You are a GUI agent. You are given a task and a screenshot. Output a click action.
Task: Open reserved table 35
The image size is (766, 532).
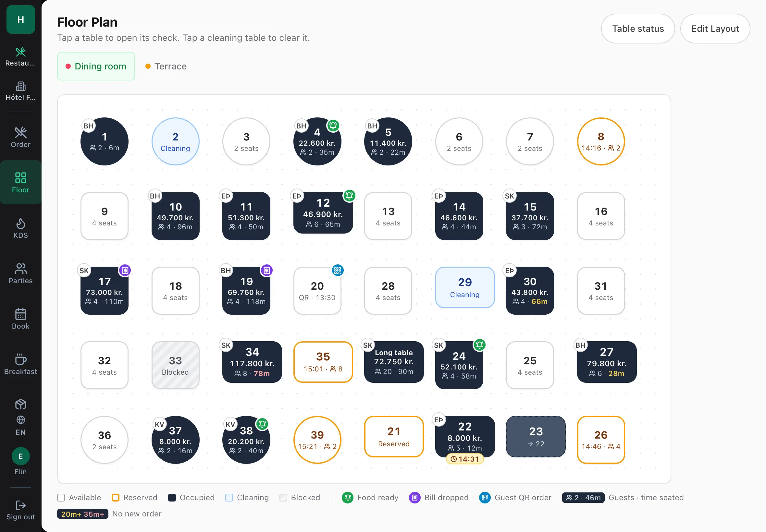[323, 362]
